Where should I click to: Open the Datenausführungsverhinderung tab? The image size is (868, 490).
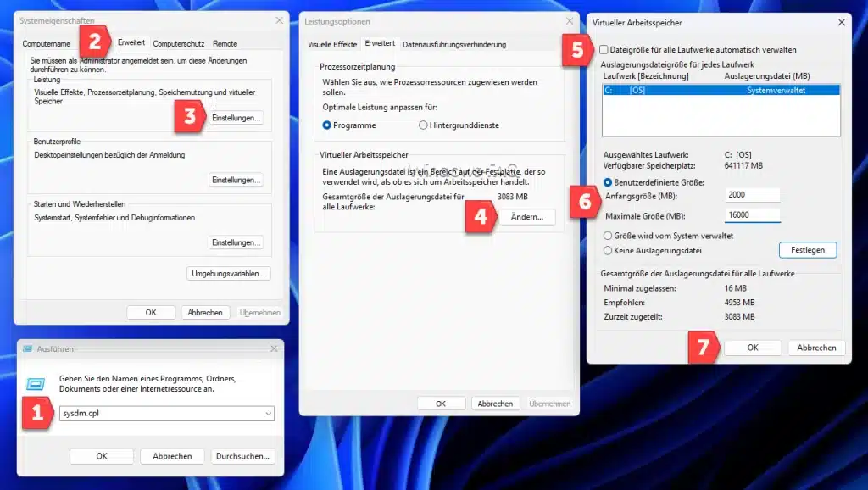(x=454, y=44)
